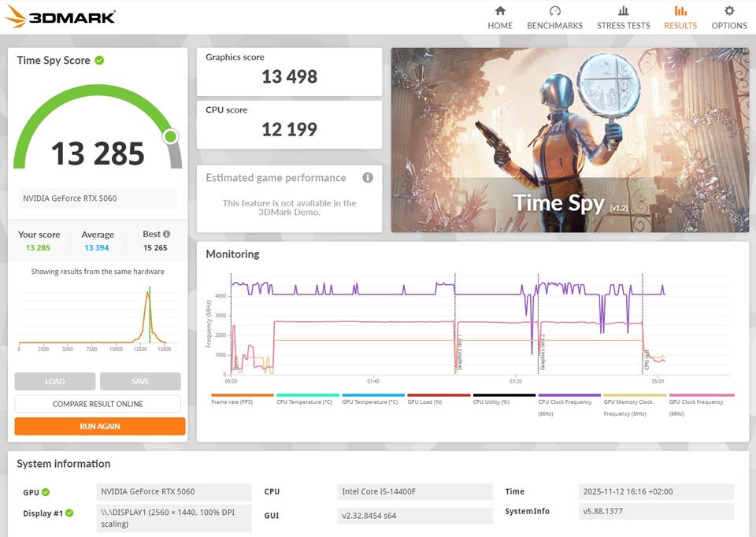Click the Run Again button

(x=100, y=427)
